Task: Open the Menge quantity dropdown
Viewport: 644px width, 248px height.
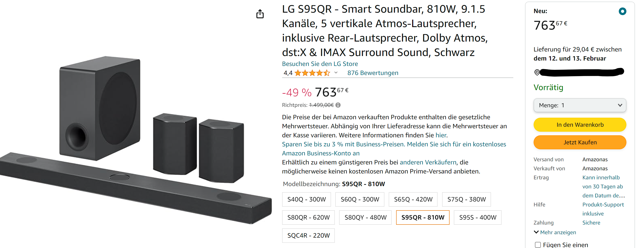Action: coord(580,105)
